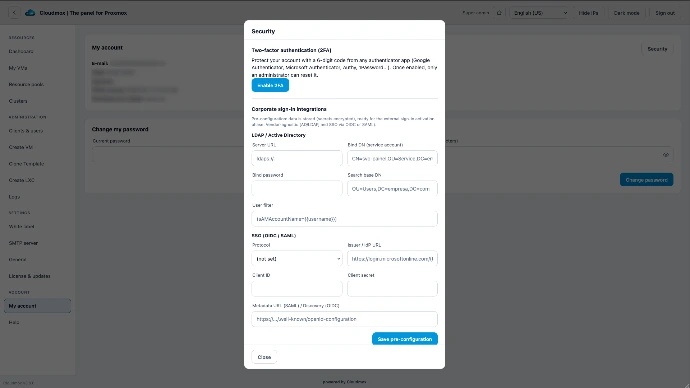This screenshot has height=388, width=690.
Task: Click the Enable 2FA button
Action: coord(270,85)
